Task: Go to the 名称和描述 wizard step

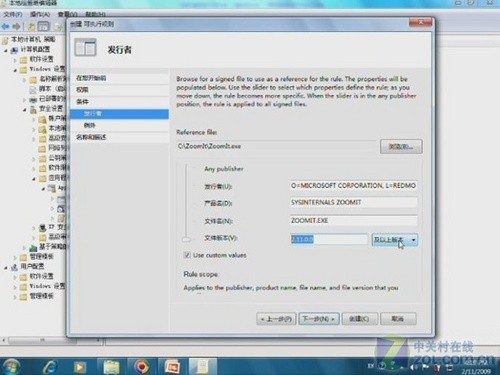Action: tap(120, 137)
